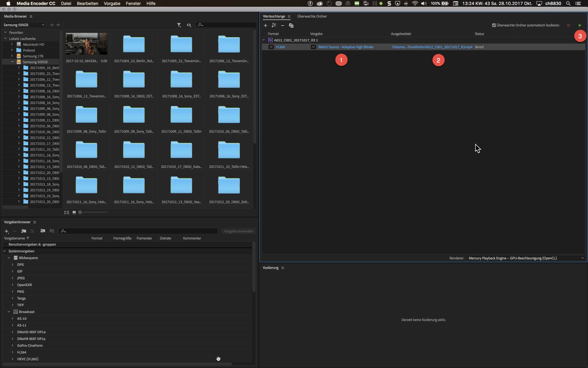Add source with the queue plus icon
The width and height of the screenshot is (588, 368).
coord(266,25)
